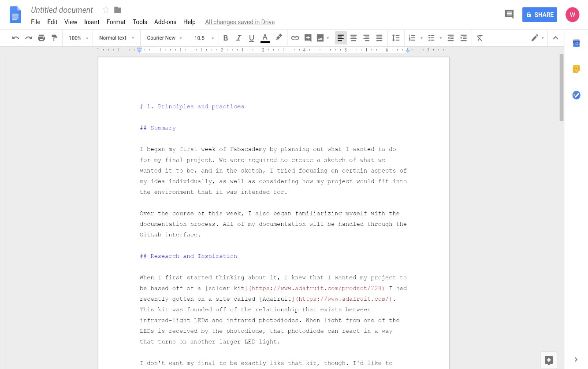Open the Edit menu
The height and width of the screenshot is (369, 588).
(52, 22)
